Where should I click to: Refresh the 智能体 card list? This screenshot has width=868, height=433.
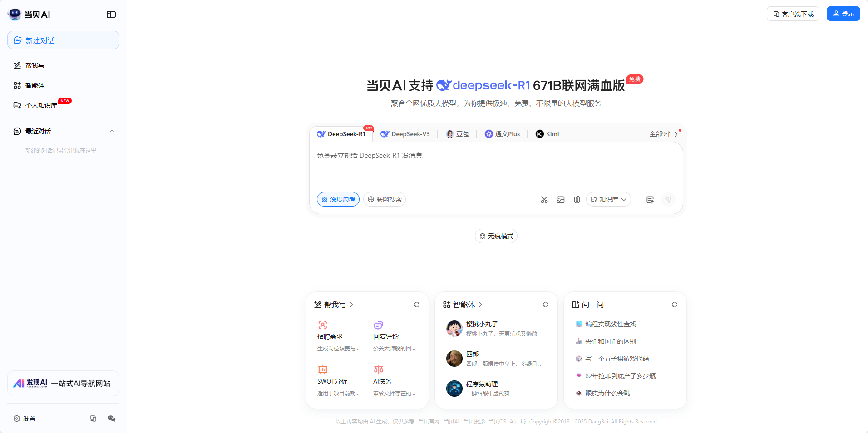tap(546, 305)
